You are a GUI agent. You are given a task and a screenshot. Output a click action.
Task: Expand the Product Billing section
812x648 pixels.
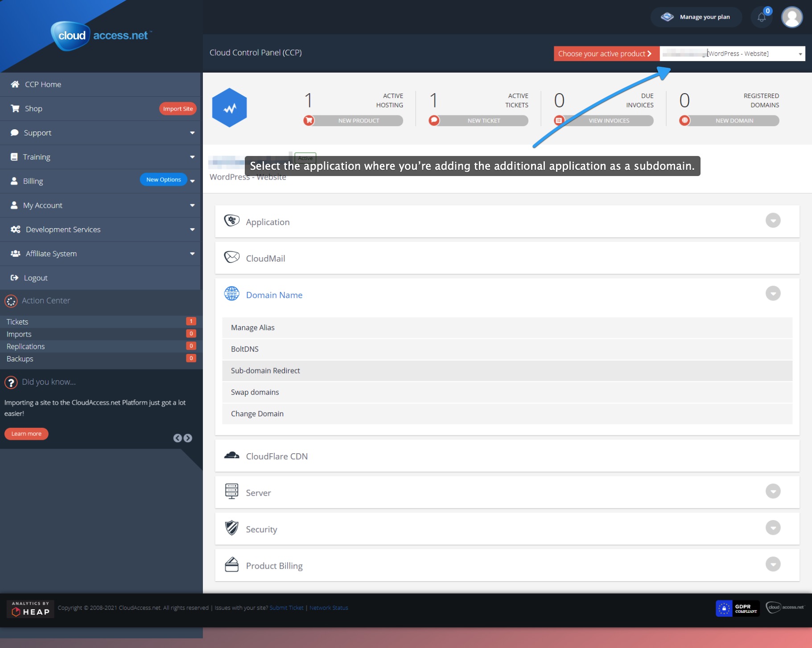[x=773, y=564]
